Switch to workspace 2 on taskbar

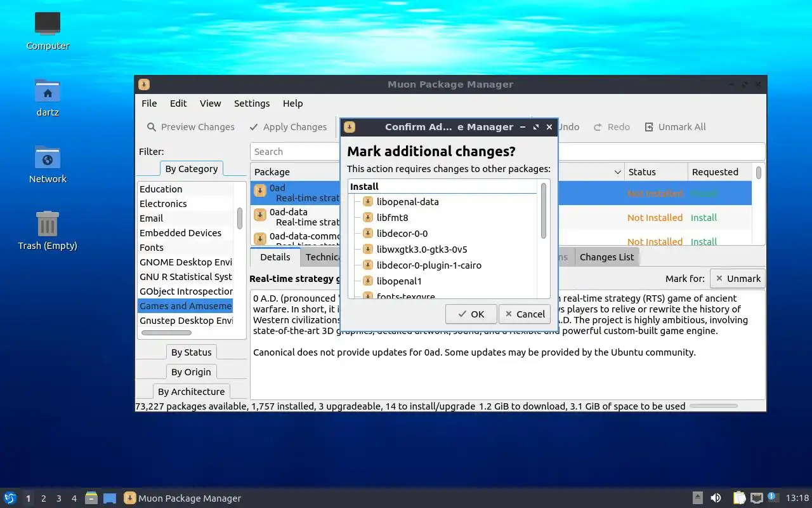pos(43,498)
